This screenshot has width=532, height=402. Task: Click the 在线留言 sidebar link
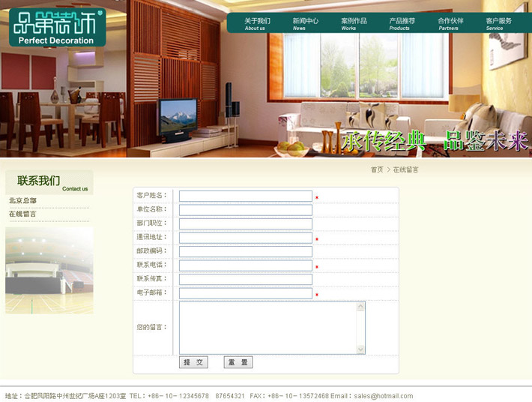click(x=23, y=214)
